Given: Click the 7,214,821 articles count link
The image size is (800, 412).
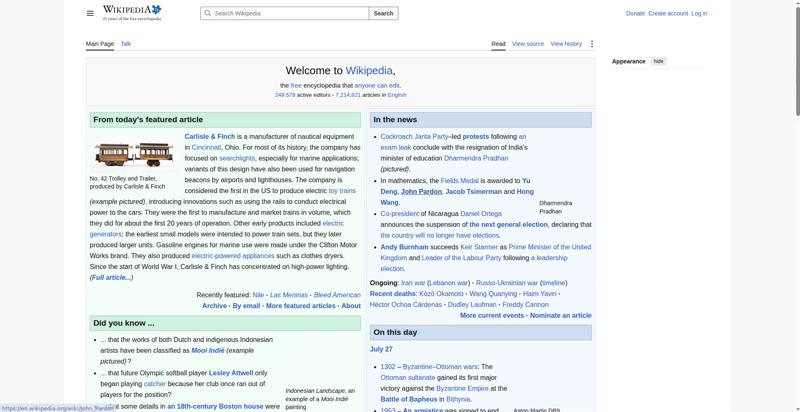Looking at the screenshot, I should (348, 95).
